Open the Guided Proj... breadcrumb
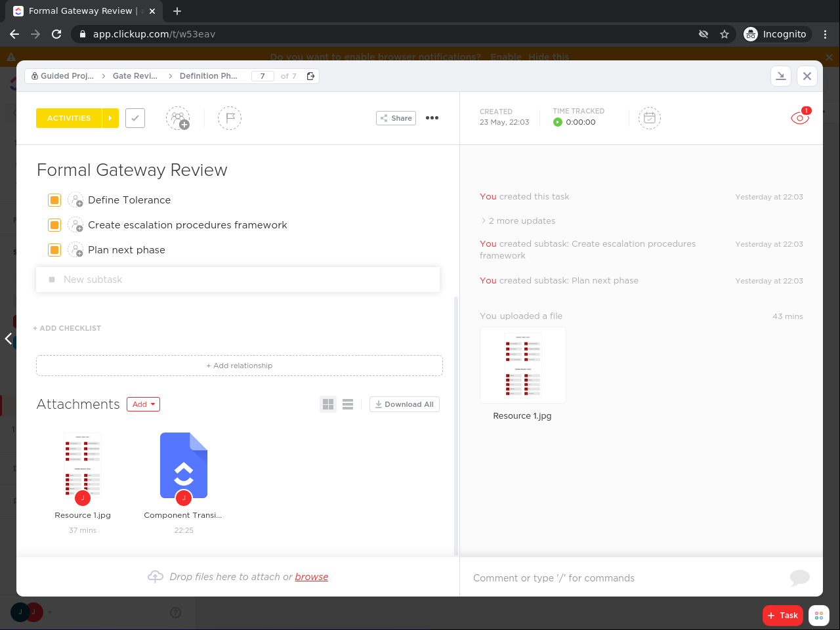 click(x=62, y=76)
